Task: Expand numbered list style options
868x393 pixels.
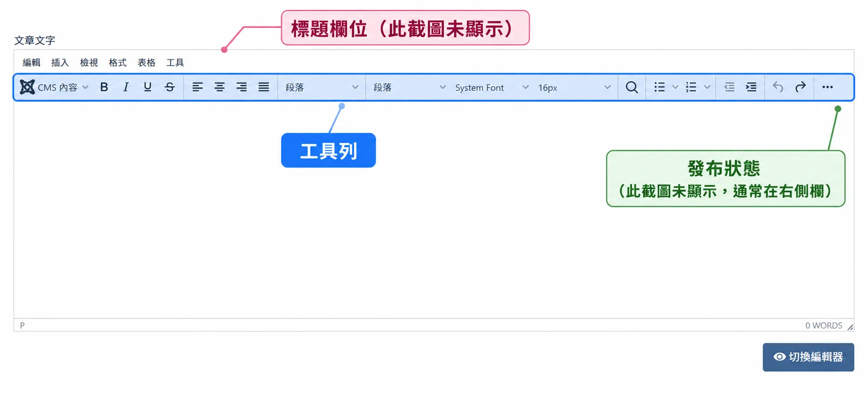Action: (707, 87)
